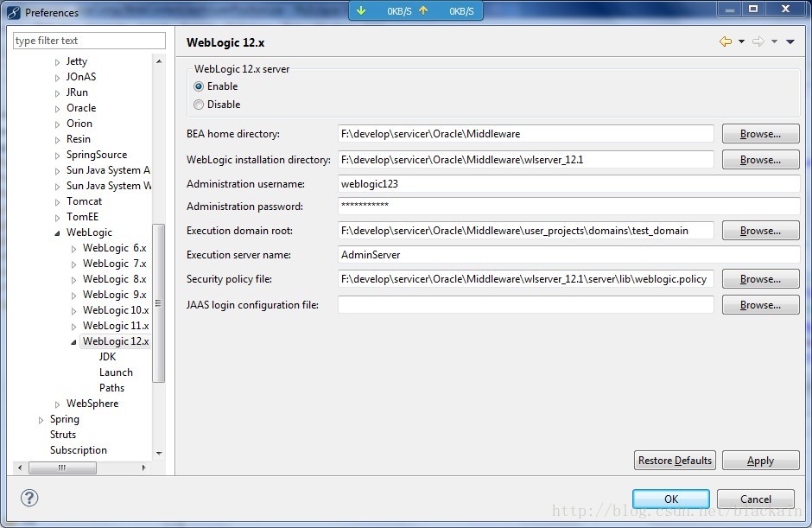Viewport: 812px width, 528px height.
Task: Expand the Resin tree node
Action: pyautogui.click(x=58, y=140)
